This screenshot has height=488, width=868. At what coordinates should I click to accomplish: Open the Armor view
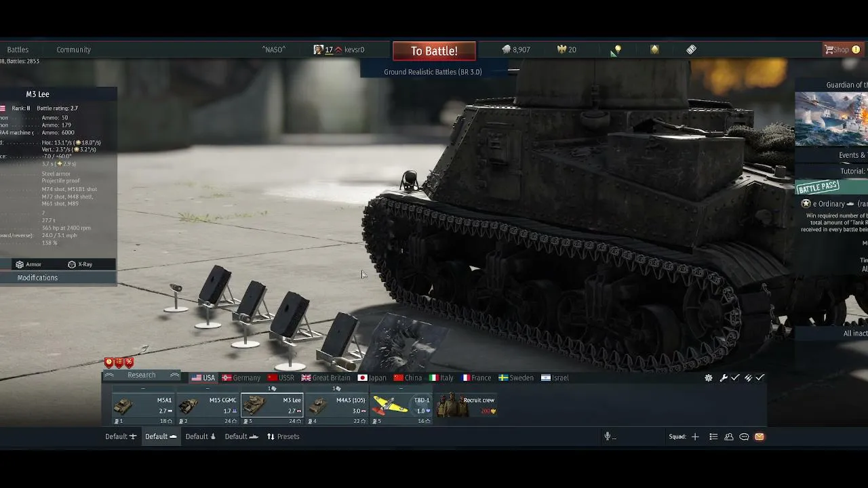click(28, 264)
